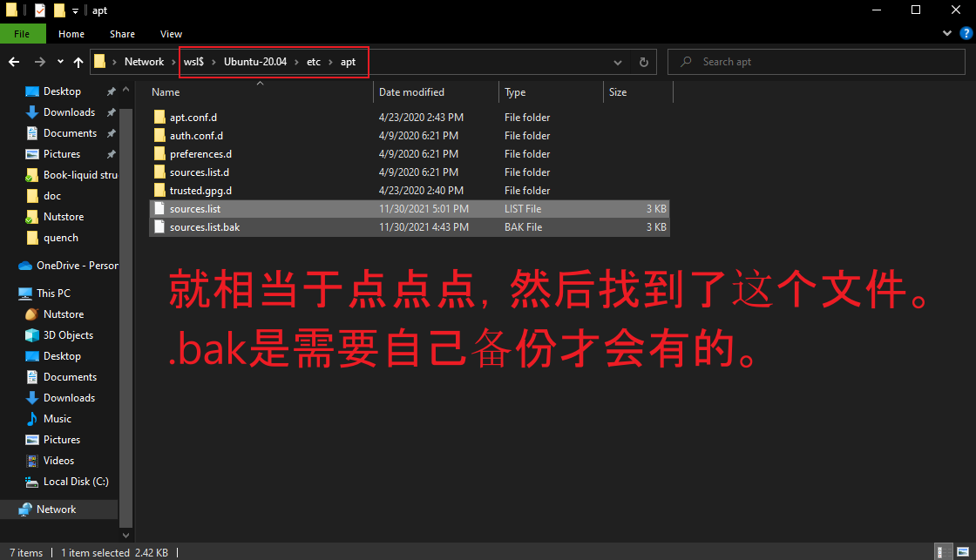Click the Search apt field
The width and height of the screenshot is (976, 560).
(x=816, y=62)
